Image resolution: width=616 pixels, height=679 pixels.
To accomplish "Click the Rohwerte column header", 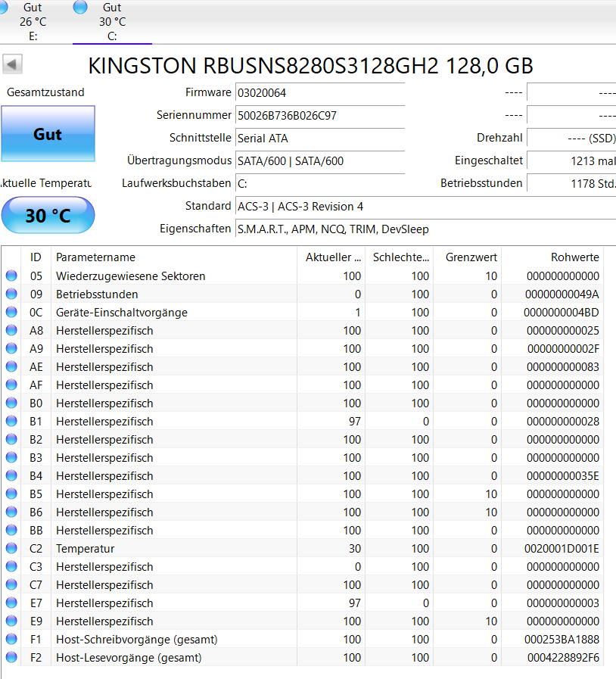I will 552,257.
